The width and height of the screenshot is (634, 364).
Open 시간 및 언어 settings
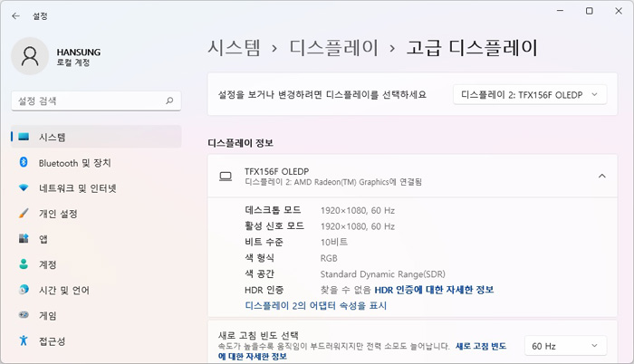tap(96, 290)
